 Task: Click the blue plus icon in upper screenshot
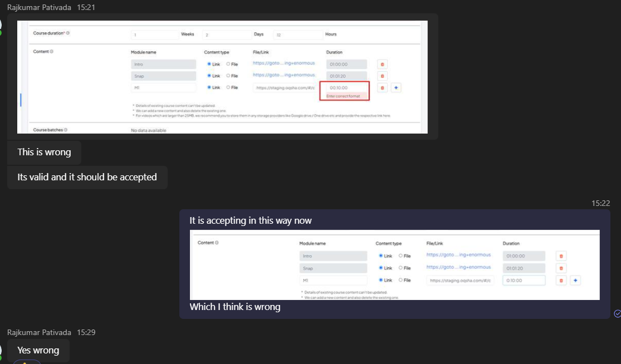coord(395,87)
